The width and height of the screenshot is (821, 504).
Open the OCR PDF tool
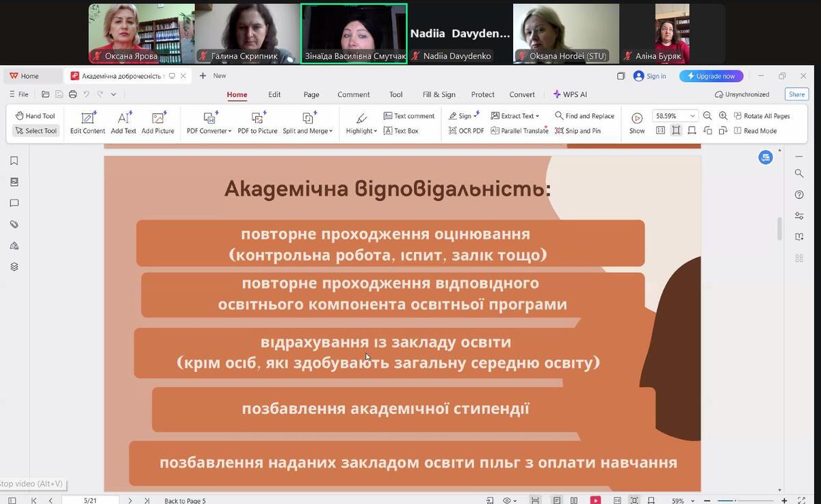click(x=467, y=131)
